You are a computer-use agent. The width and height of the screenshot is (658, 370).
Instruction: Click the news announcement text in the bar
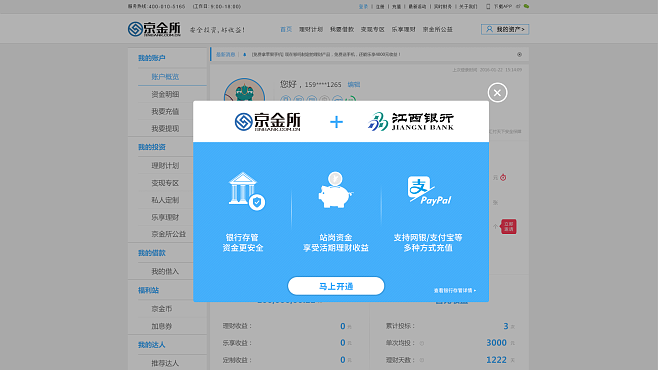tap(326, 55)
